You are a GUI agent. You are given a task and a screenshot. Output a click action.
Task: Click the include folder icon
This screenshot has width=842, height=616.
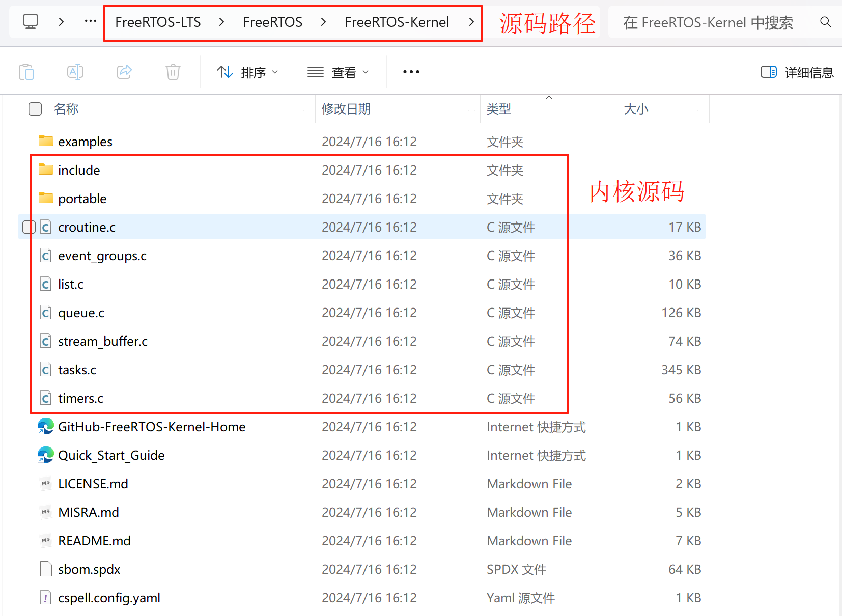[x=46, y=169]
